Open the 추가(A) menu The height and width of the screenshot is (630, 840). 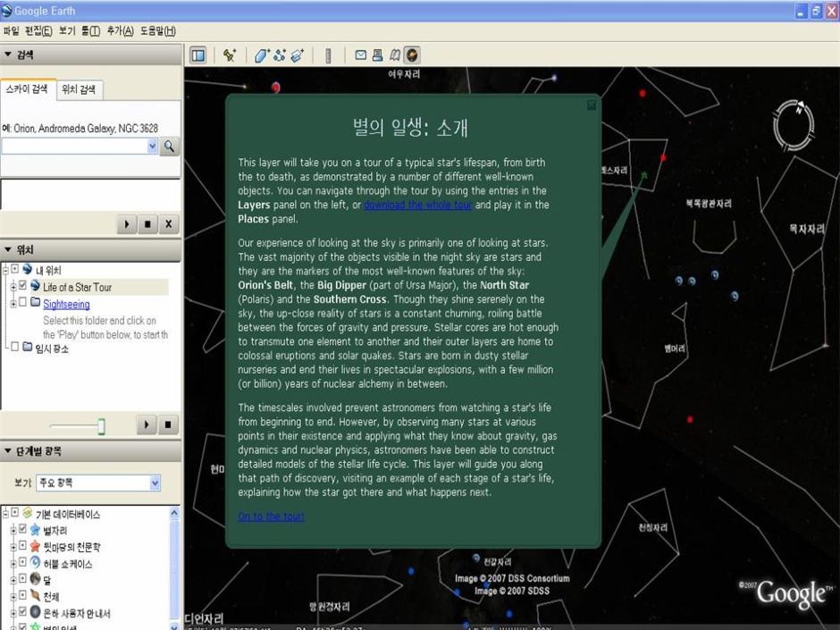tap(120, 31)
